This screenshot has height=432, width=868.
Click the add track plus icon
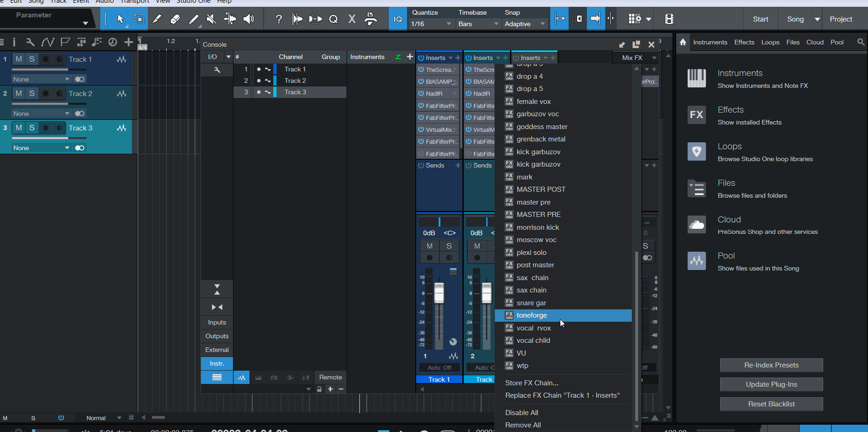[x=129, y=42]
